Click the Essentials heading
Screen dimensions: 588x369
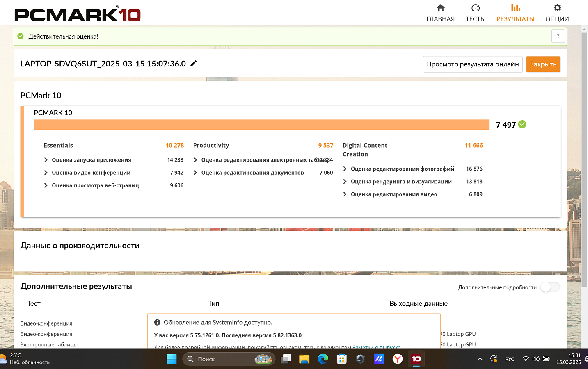pyautogui.click(x=58, y=145)
